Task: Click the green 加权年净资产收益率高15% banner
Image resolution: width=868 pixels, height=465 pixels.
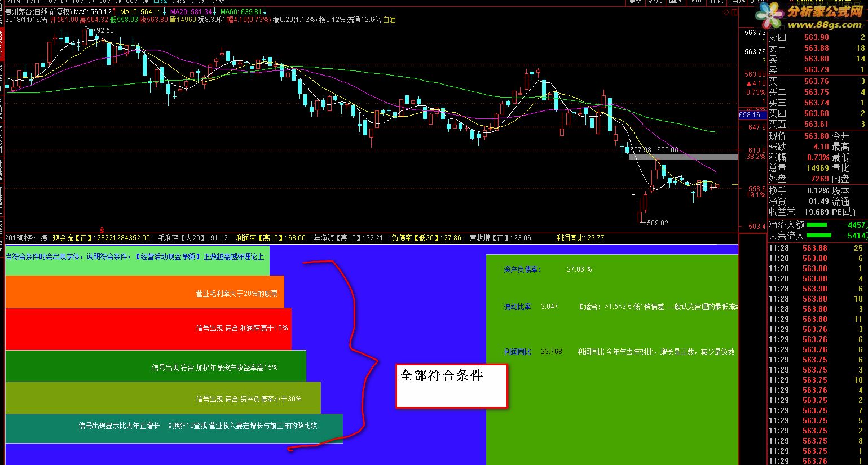Action: (x=156, y=366)
